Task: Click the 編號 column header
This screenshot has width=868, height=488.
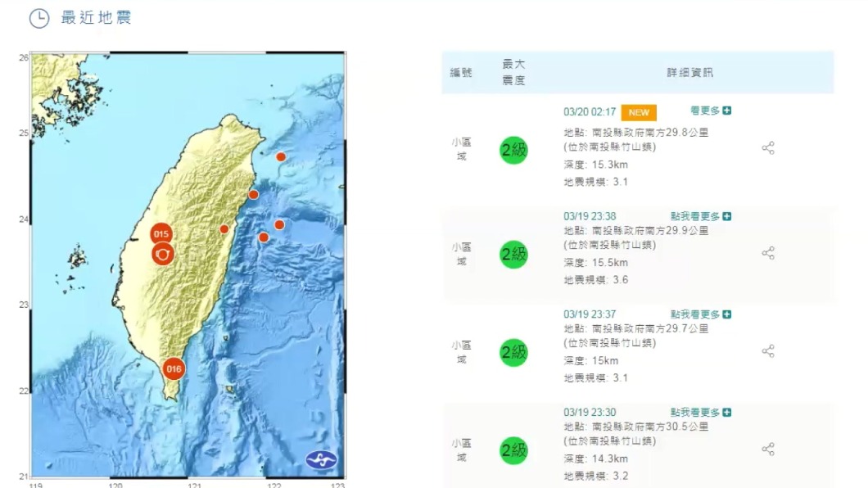Action: pos(460,73)
